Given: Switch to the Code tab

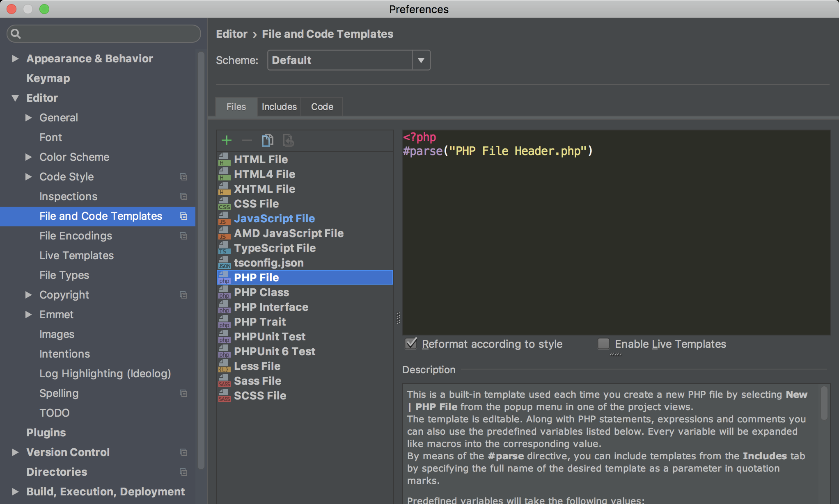Looking at the screenshot, I should (322, 107).
